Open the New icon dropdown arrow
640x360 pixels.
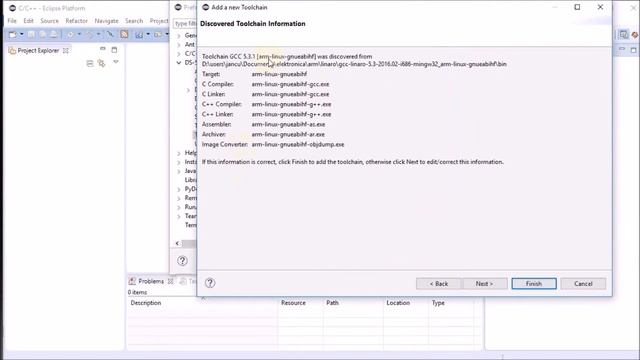point(22,35)
